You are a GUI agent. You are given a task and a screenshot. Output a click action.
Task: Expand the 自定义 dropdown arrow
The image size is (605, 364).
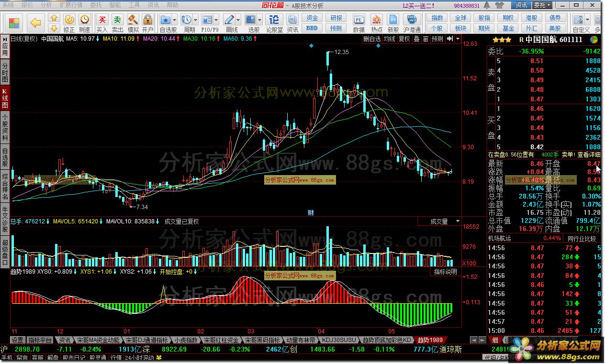coord(587,20)
